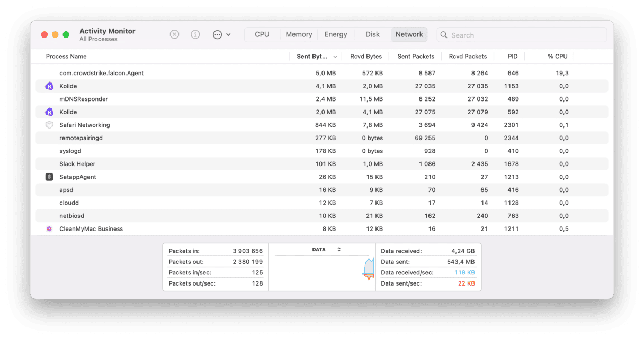The height and width of the screenshot is (339, 644).
Task: Switch to the Energy tab
Action: pos(336,34)
